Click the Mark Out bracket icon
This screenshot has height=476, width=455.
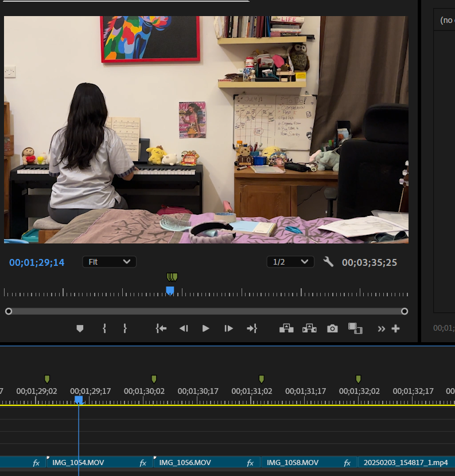[x=125, y=328]
